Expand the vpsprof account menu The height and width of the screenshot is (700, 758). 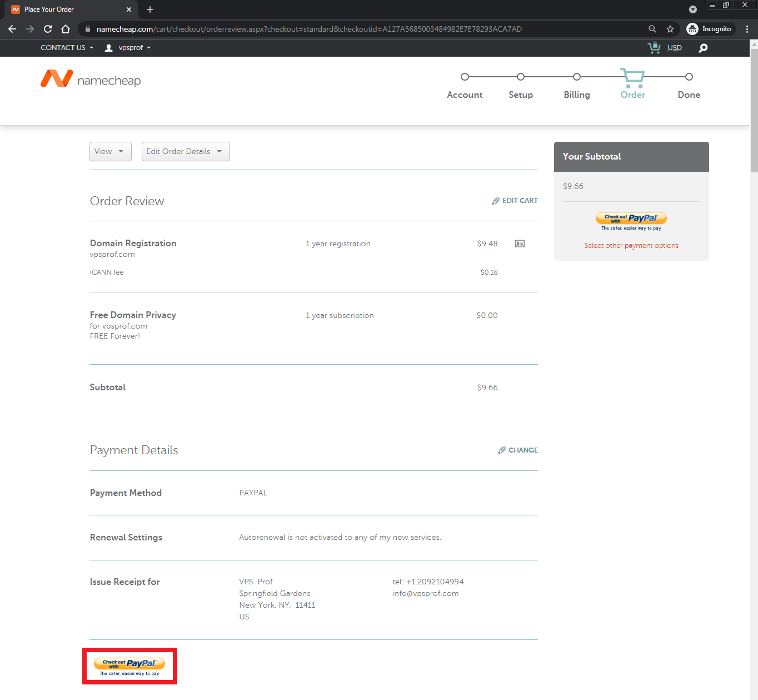[x=134, y=48]
